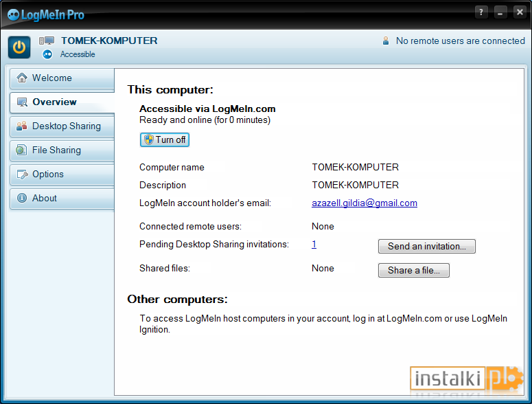Close the LogMeIn Pro window

click(x=520, y=12)
